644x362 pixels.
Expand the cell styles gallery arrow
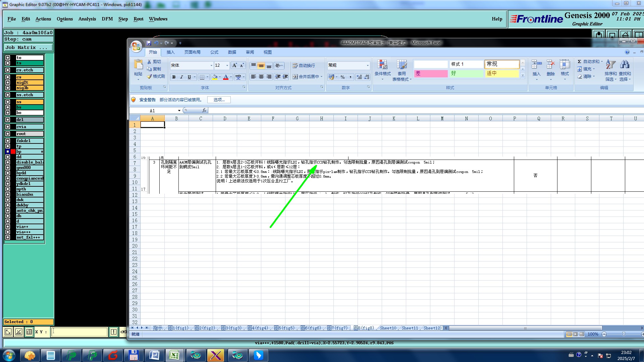(x=523, y=76)
